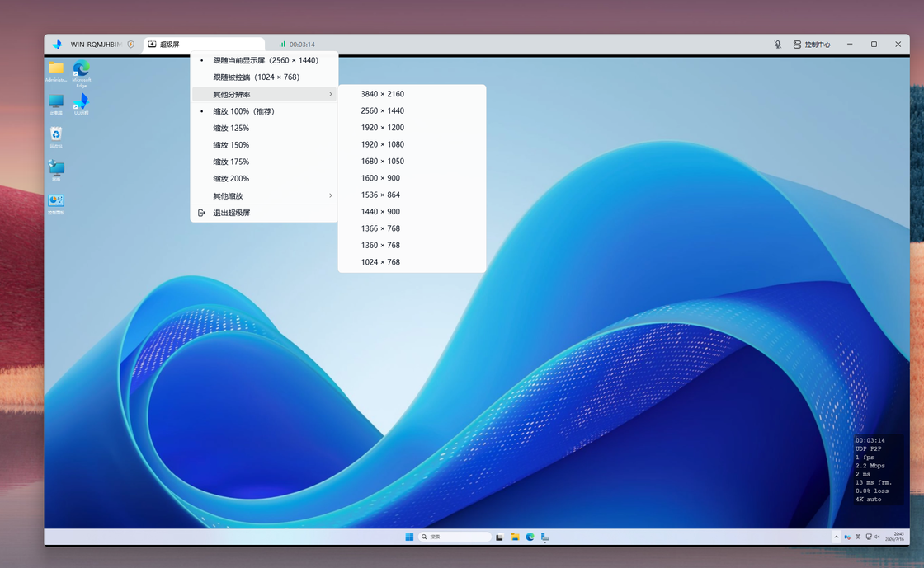Click the muted speaker volume tray icon
This screenshot has height=568, width=924.
click(x=877, y=537)
